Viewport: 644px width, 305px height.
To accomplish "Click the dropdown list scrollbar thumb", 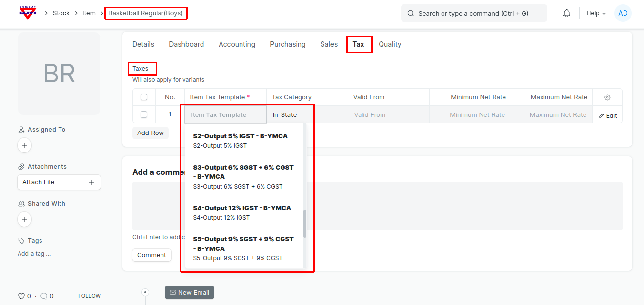I will (x=305, y=224).
